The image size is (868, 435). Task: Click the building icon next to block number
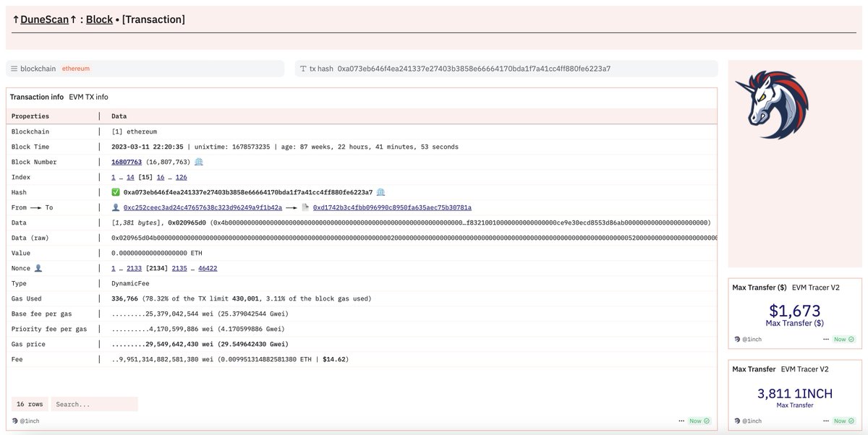pos(199,162)
